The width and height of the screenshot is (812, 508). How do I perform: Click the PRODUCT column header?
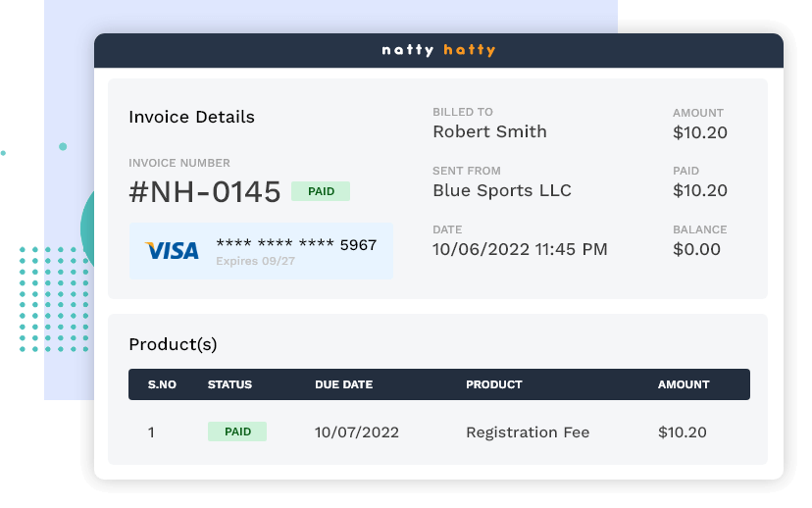[x=493, y=384]
